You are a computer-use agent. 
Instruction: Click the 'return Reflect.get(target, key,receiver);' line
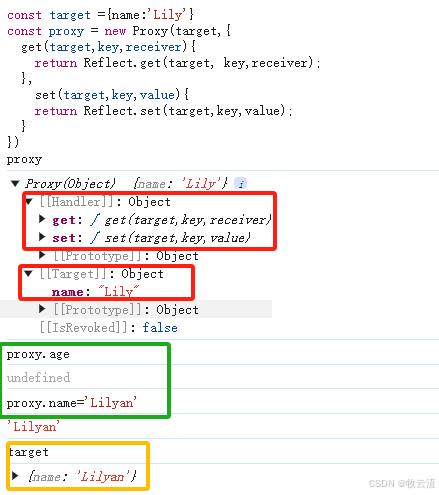[177, 63]
